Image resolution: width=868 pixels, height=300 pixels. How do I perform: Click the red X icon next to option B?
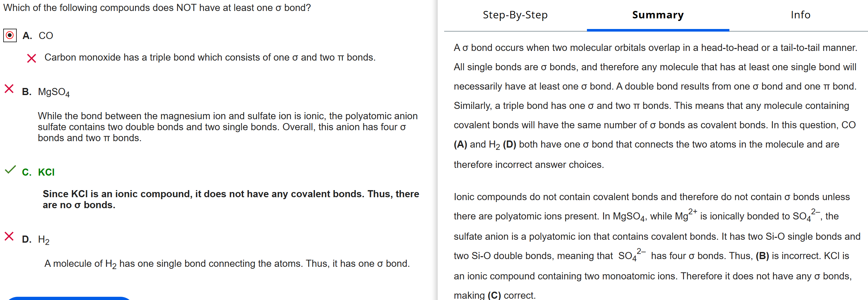[x=9, y=89]
